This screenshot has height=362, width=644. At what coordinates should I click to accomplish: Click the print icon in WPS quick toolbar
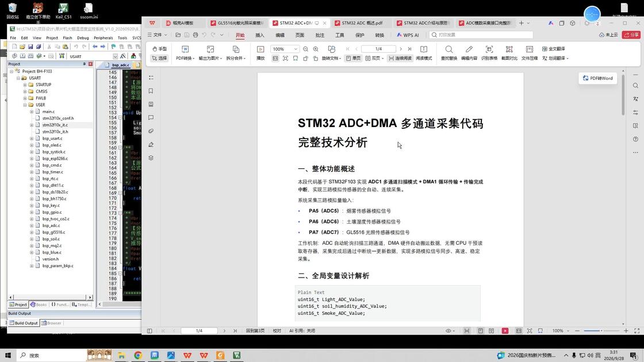coord(195,35)
